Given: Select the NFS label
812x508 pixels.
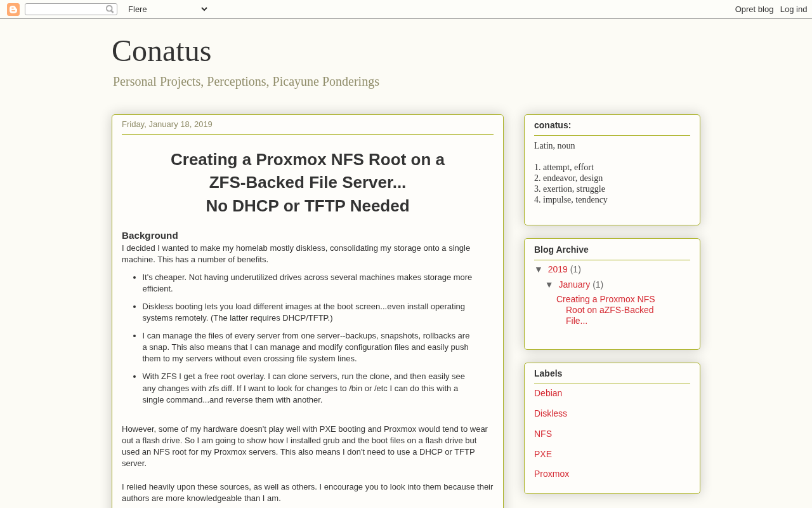Looking at the screenshot, I should 543,434.
